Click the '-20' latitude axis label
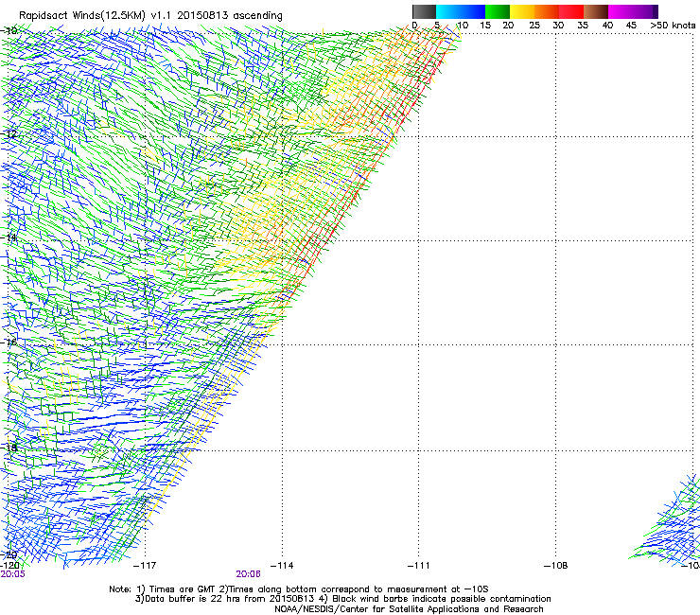 pyautogui.click(x=9, y=554)
